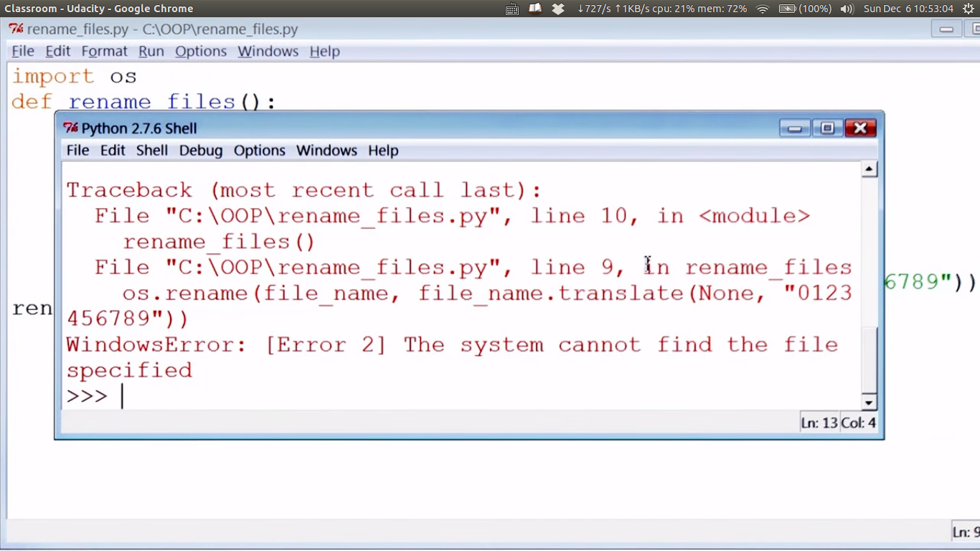
Task: Minimize the rename_files.py editor window
Action: pyautogui.click(x=946, y=29)
